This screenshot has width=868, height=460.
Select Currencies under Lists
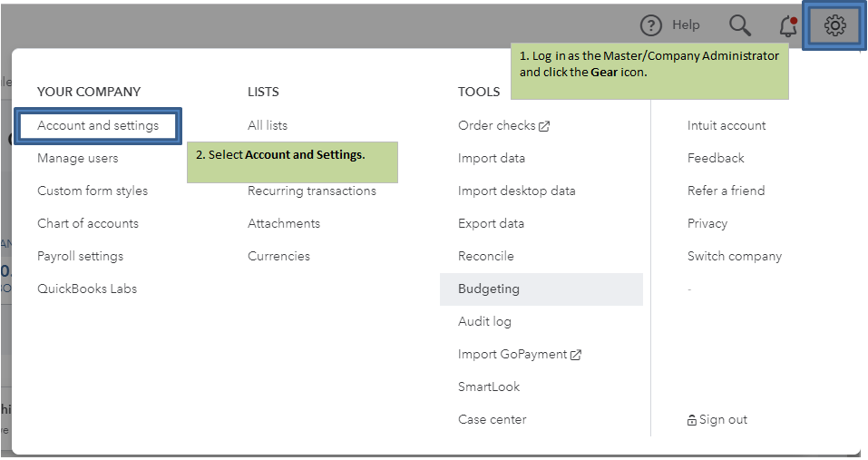coord(278,256)
